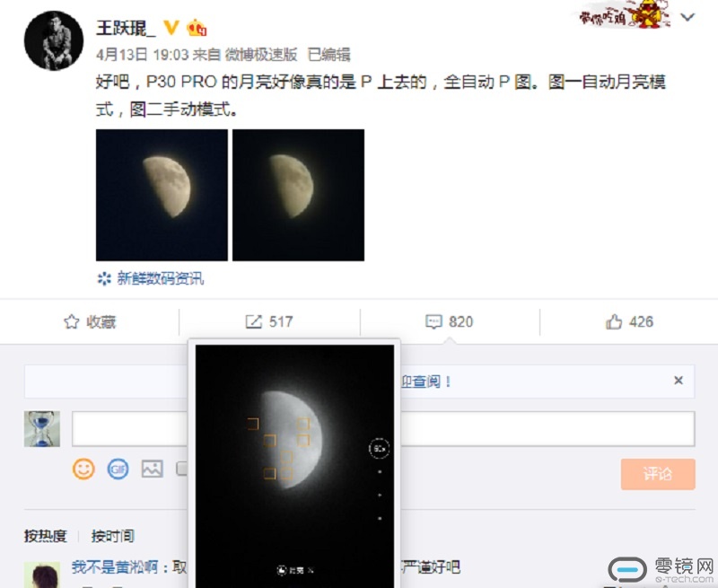Screen dimensions: 718x588
Task: Click the 王跃琨_ profile avatar
Action: click(x=54, y=41)
